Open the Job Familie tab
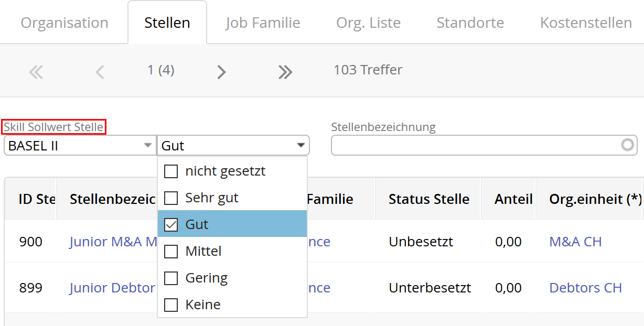Viewport: 644px width, 326px height. click(x=263, y=23)
